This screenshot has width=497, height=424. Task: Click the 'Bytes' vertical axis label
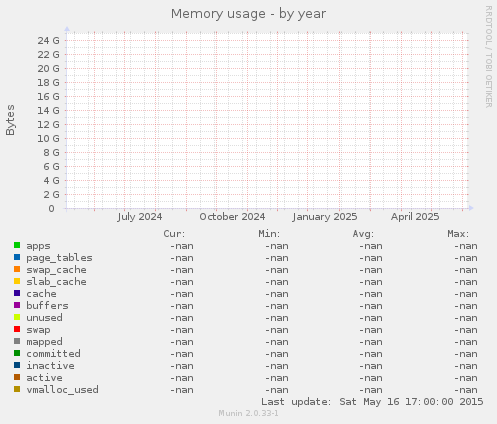10,120
